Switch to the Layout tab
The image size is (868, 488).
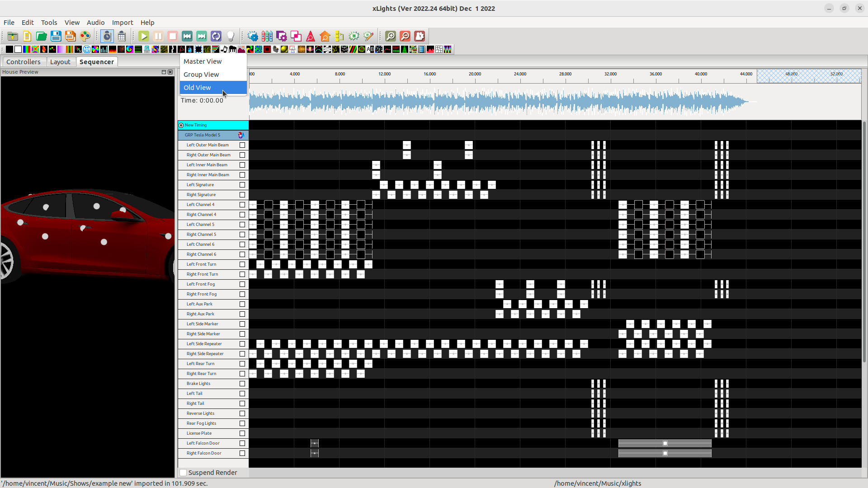click(x=60, y=62)
